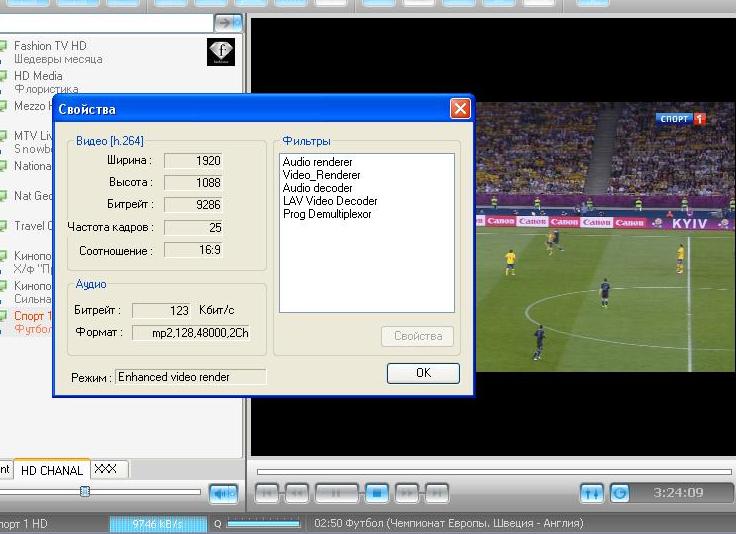This screenshot has height=534, width=736.
Task: Click the fast forward button
Action: pos(406,492)
